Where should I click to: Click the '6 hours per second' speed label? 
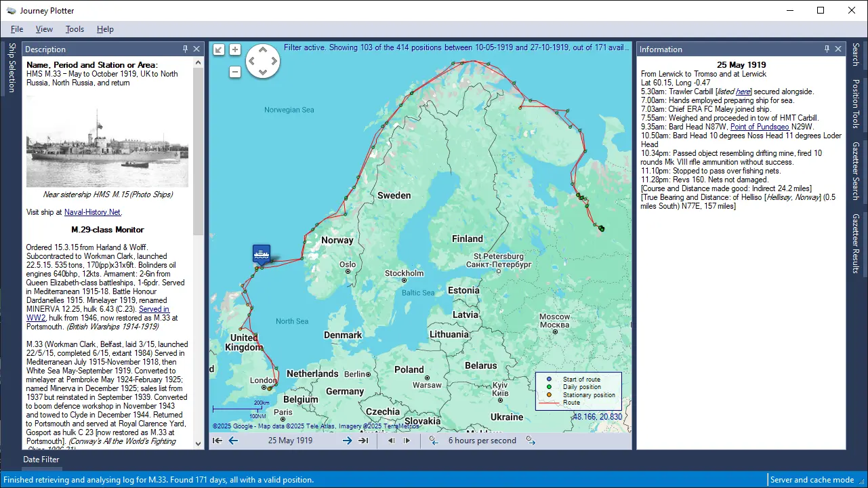[x=482, y=441]
